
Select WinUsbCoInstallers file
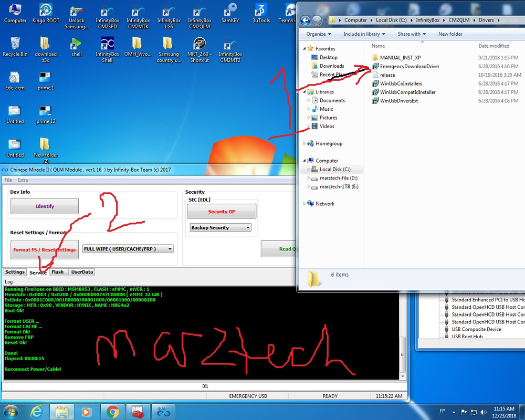pos(397,83)
